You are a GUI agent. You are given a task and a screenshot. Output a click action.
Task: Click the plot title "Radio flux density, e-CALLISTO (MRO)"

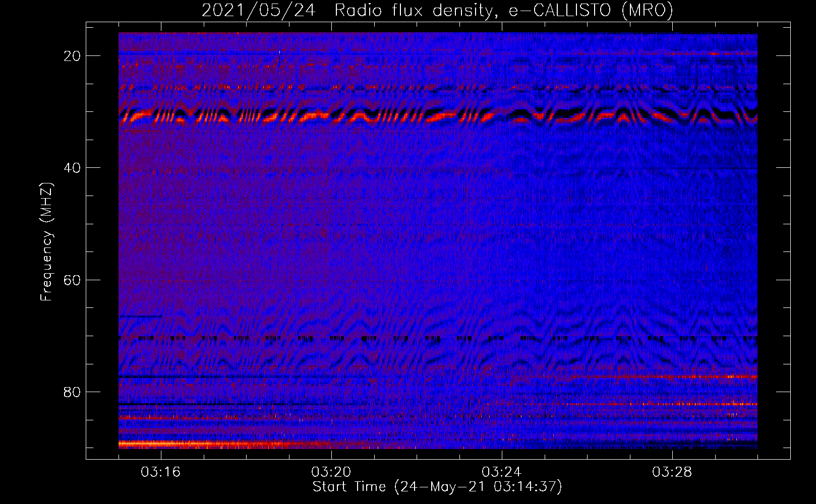pos(503,10)
